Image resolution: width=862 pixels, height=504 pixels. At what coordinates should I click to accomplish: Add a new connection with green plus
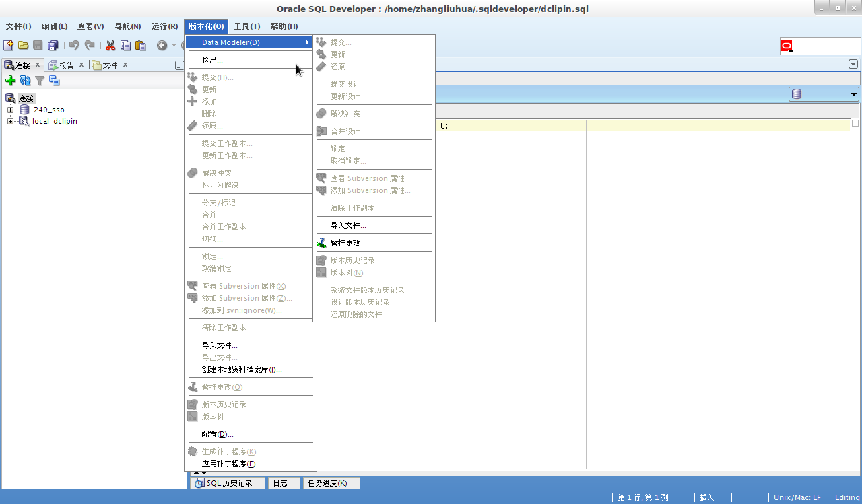pyautogui.click(x=11, y=81)
